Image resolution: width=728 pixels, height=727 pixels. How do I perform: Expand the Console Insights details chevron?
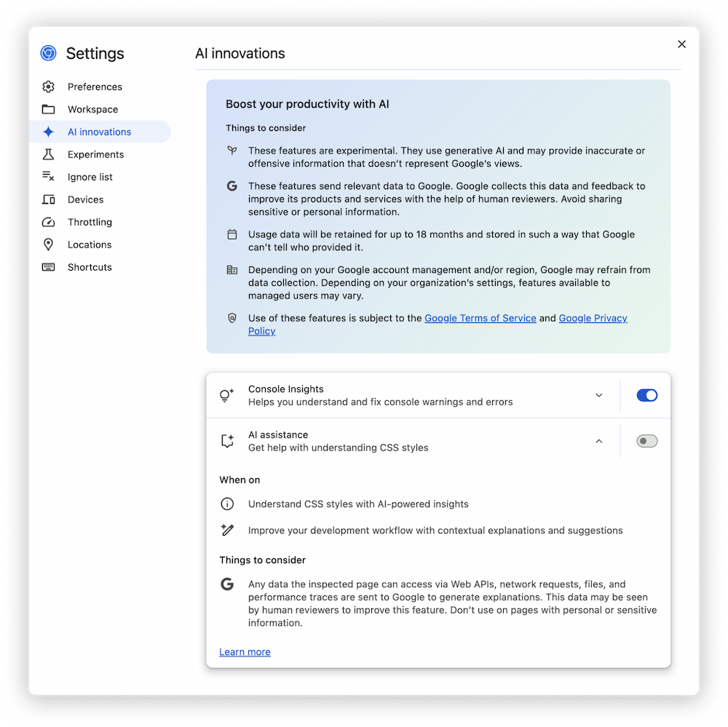[x=599, y=395]
